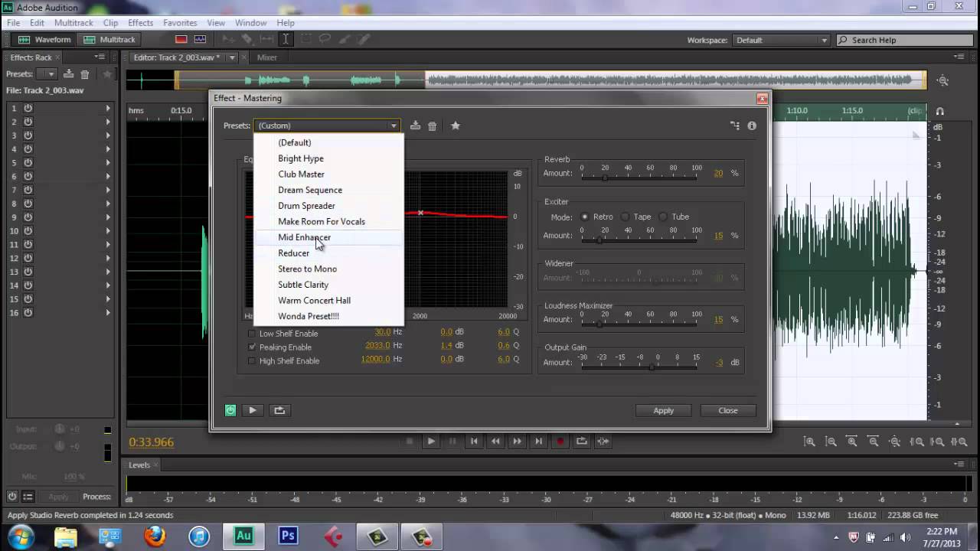The height and width of the screenshot is (551, 980).
Task: Toggle power for effects rack slot 1
Action: coord(28,108)
